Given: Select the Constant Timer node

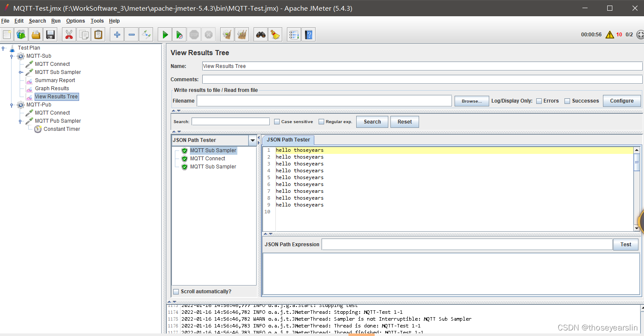Looking at the screenshot, I should coord(62,129).
